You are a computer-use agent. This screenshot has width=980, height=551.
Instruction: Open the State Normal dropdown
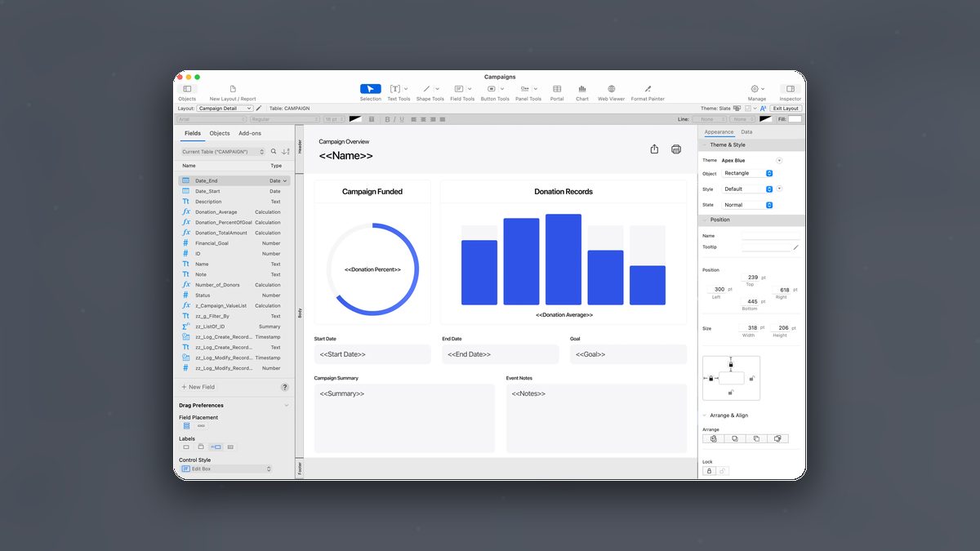(x=746, y=205)
